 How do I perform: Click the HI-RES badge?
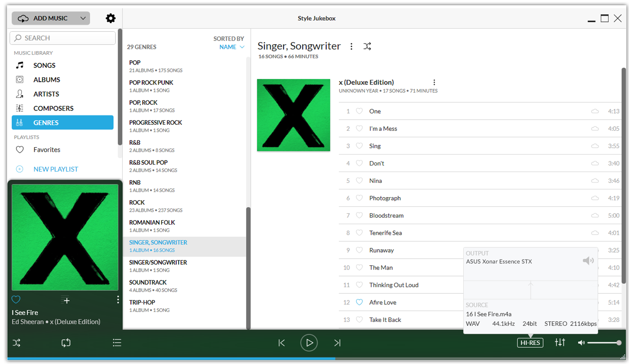(x=530, y=343)
